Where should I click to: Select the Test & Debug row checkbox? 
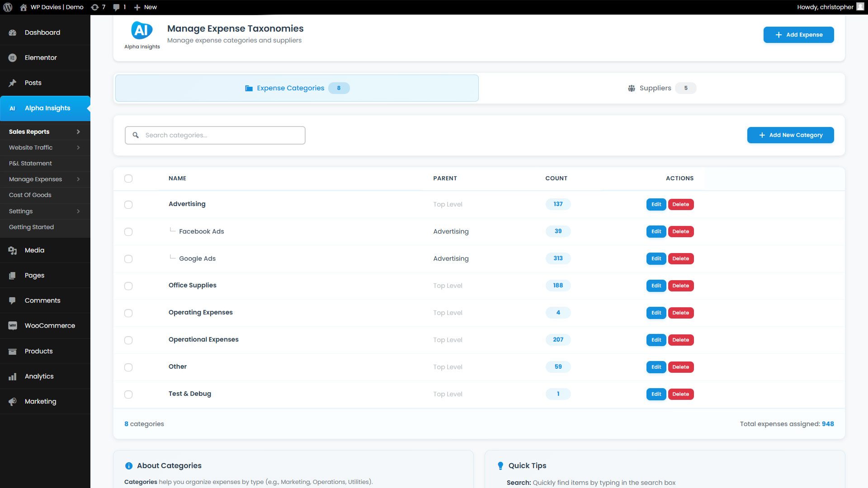(x=128, y=394)
